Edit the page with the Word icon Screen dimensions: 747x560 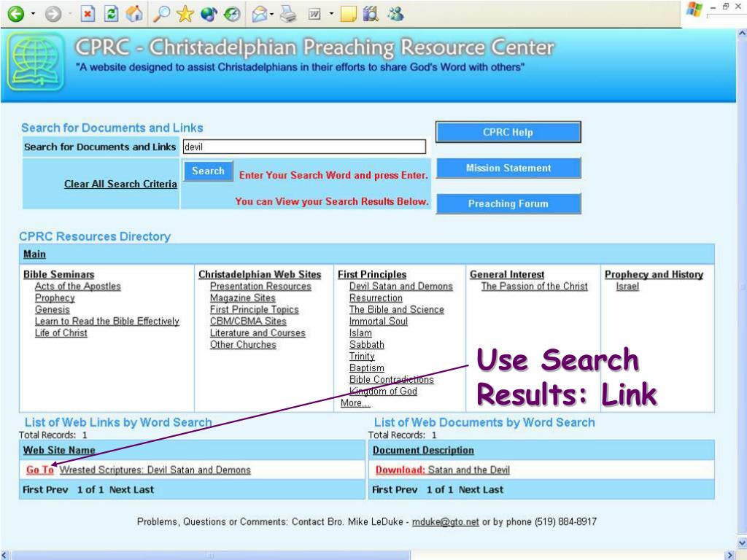click(x=314, y=14)
